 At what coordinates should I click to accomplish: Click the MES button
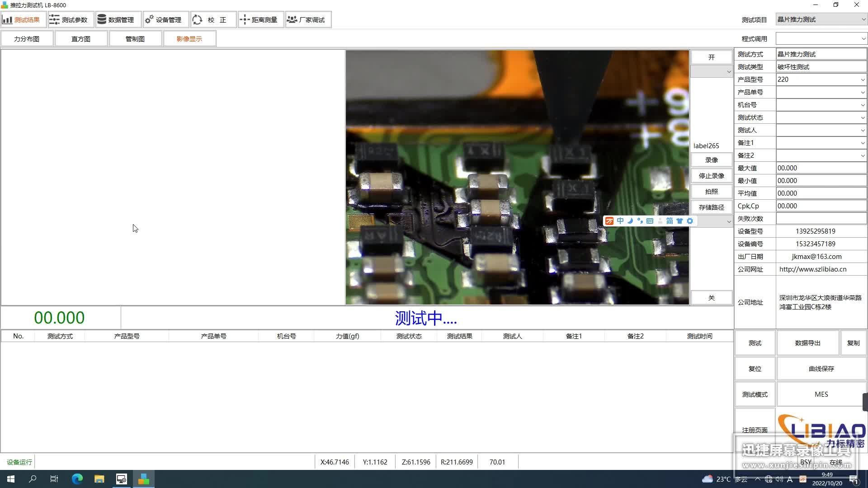pyautogui.click(x=821, y=394)
